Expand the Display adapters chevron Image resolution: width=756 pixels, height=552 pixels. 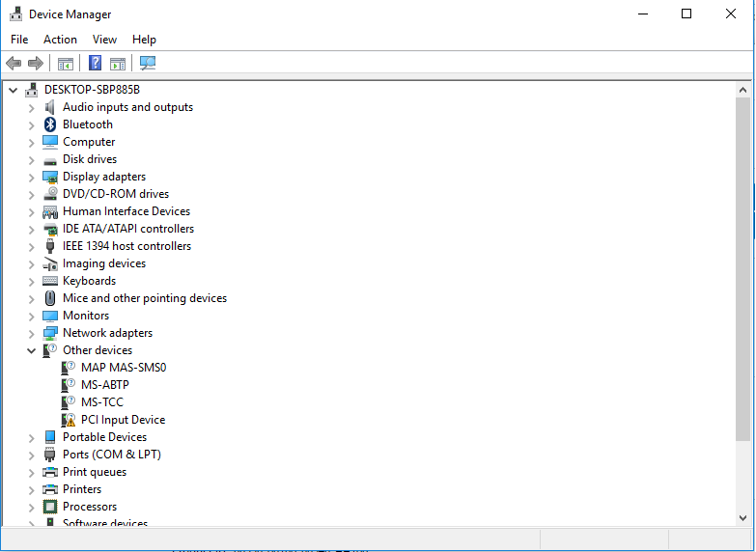click(x=31, y=178)
